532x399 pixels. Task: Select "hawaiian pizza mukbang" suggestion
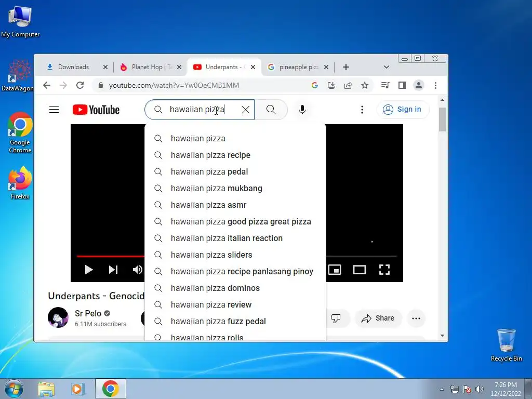tap(235, 188)
